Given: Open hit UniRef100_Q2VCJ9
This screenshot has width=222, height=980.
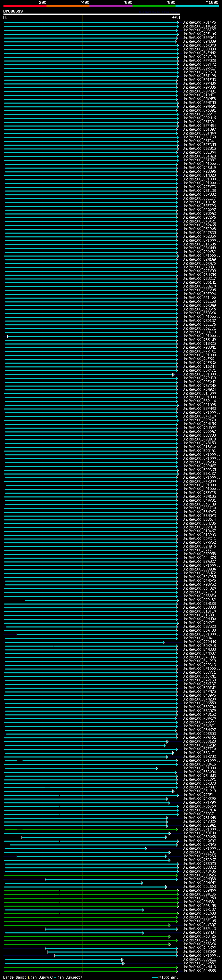Looking at the screenshot, I should pyautogui.click(x=199, y=57).
